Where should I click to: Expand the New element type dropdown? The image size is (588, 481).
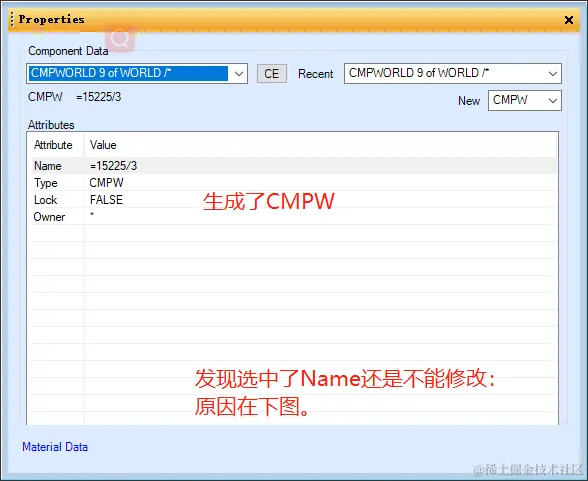pyautogui.click(x=552, y=100)
